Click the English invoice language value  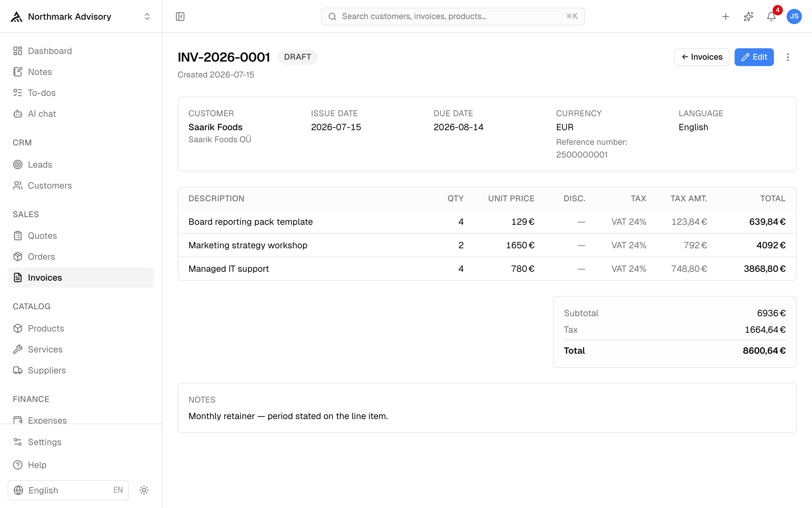[x=693, y=127]
